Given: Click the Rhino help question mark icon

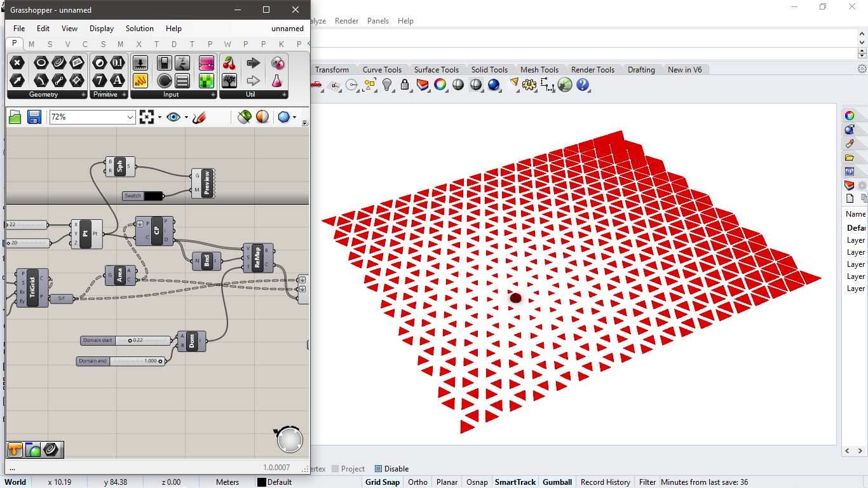Looking at the screenshot, I should (x=582, y=85).
